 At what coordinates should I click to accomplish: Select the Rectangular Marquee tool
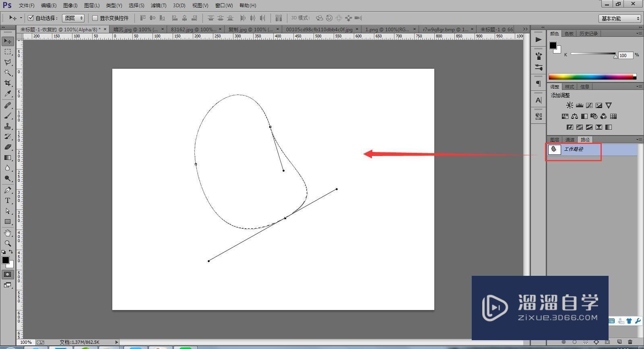tap(8, 52)
